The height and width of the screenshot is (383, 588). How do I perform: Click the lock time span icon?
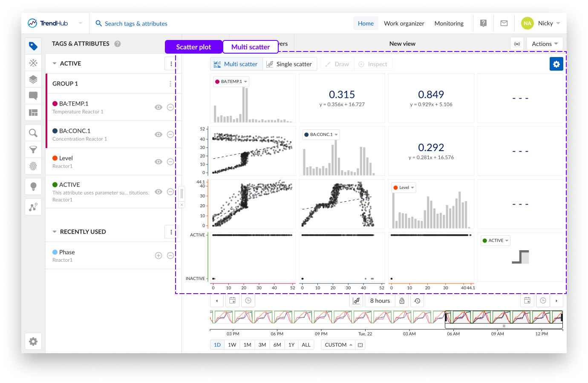(402, 301)
